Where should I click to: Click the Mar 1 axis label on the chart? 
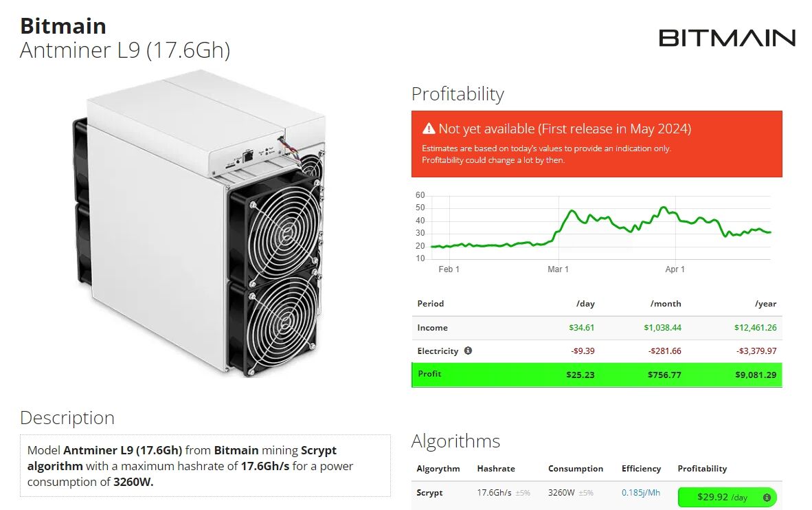click(558, 269)
